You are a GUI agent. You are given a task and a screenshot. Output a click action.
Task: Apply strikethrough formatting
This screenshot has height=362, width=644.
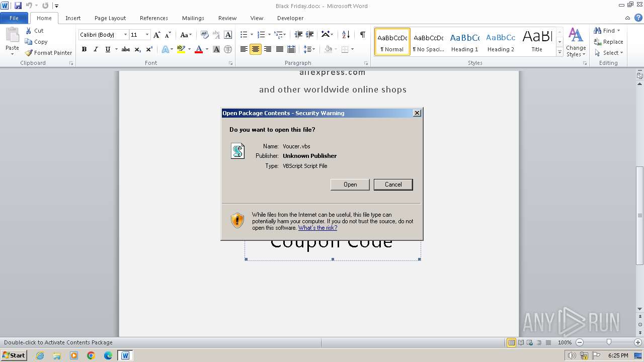126,49
